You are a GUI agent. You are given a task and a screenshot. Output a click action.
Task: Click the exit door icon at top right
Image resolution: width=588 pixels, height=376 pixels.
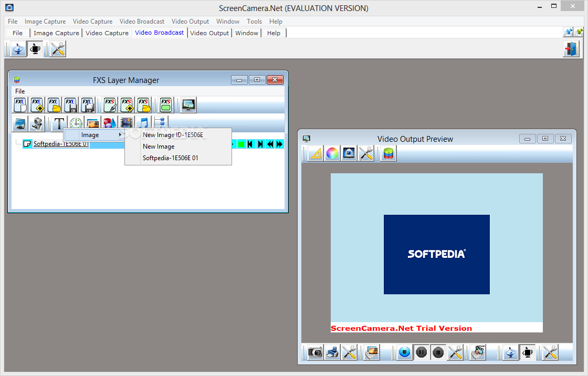571,49
